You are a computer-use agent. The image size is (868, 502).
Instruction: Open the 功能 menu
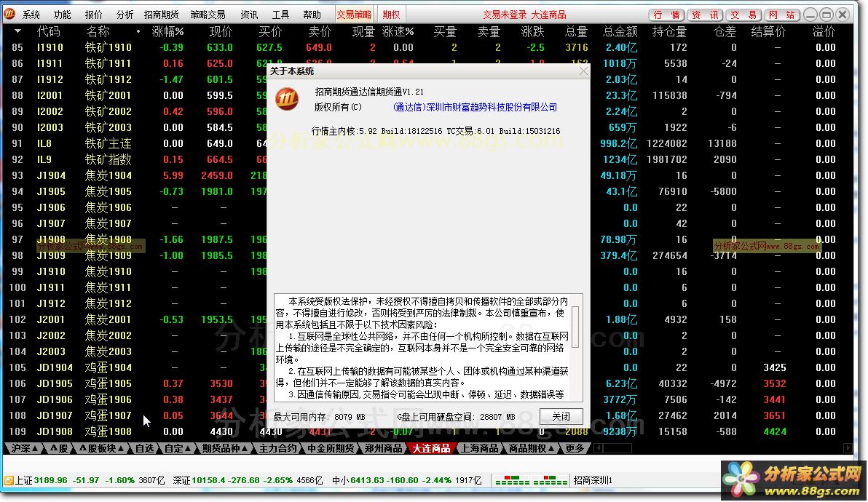pos(63,15)
